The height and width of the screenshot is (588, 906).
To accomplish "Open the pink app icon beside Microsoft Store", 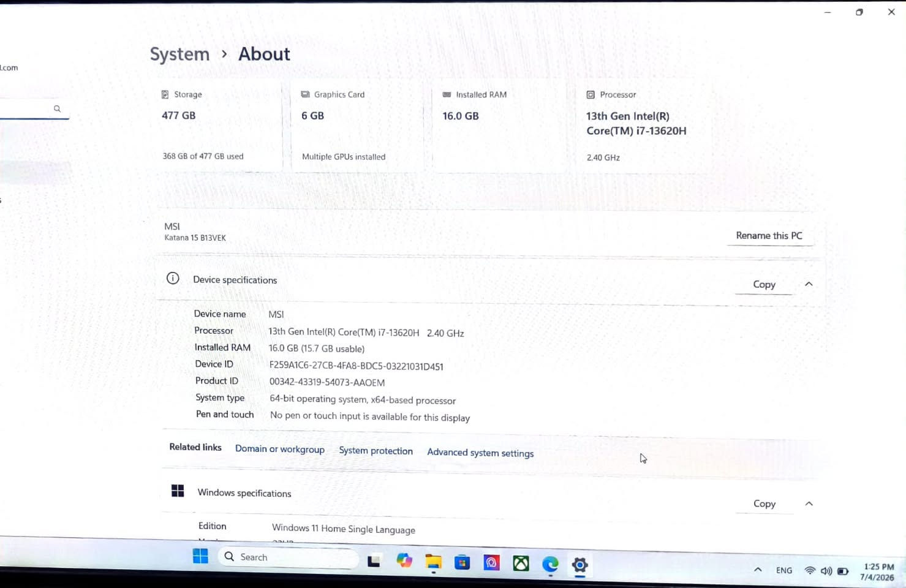I will tap(492, 562).
